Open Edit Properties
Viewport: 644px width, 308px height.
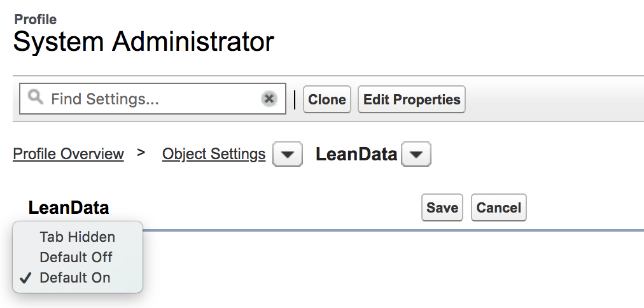tap(412, 99)
